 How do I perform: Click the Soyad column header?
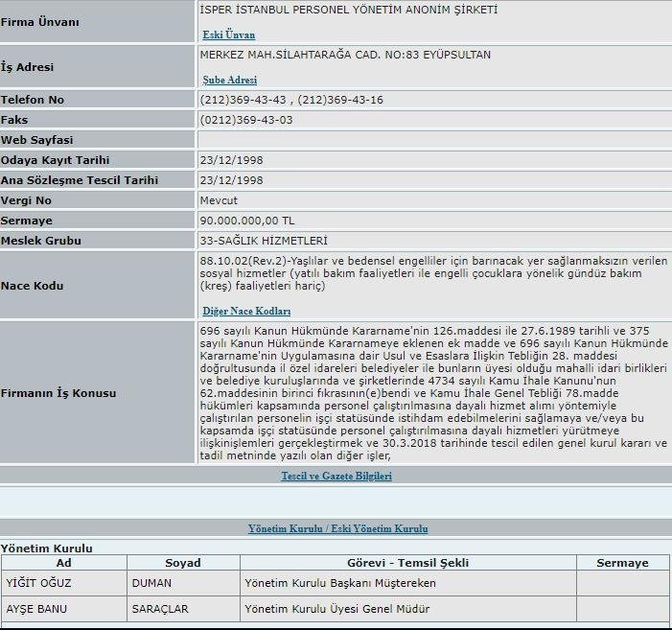[x=183, y=563]
